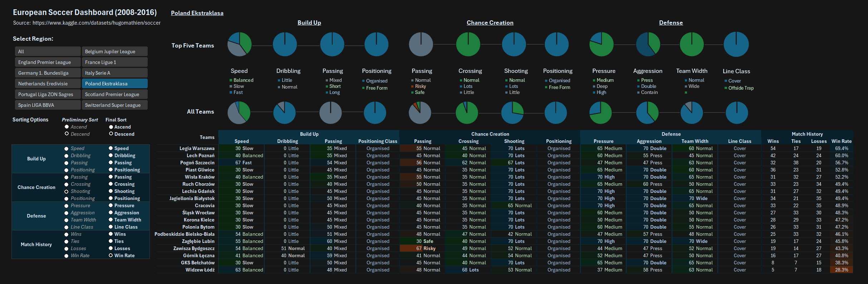Click All Teams Dribbling pie chart
868x284 pixels.
coord(284,113)
